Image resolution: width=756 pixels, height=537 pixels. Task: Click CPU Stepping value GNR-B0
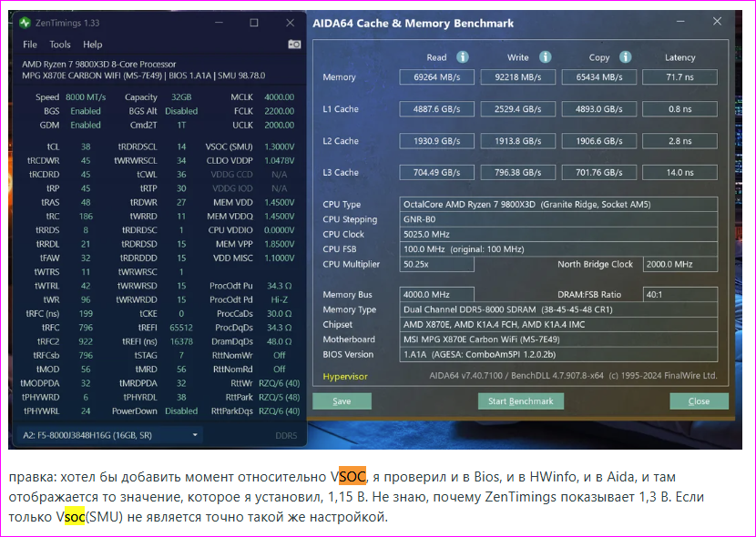558,219
